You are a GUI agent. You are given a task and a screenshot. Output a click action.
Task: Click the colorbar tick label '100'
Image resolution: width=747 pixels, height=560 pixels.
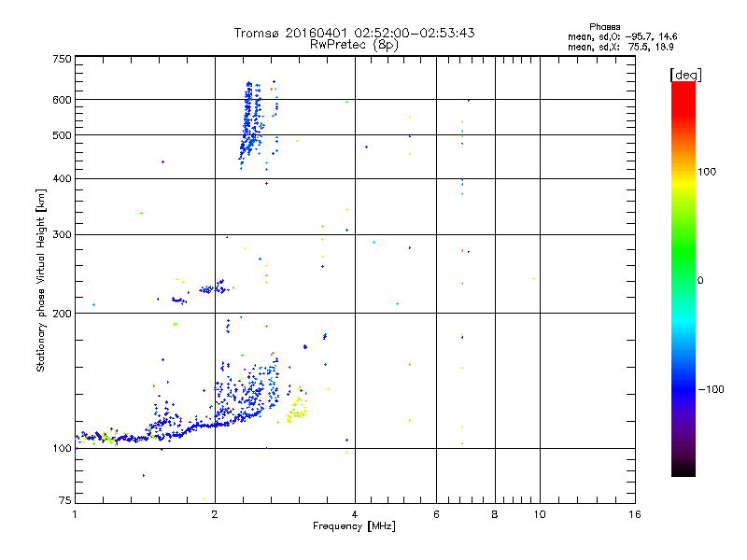tap(707, 172)
